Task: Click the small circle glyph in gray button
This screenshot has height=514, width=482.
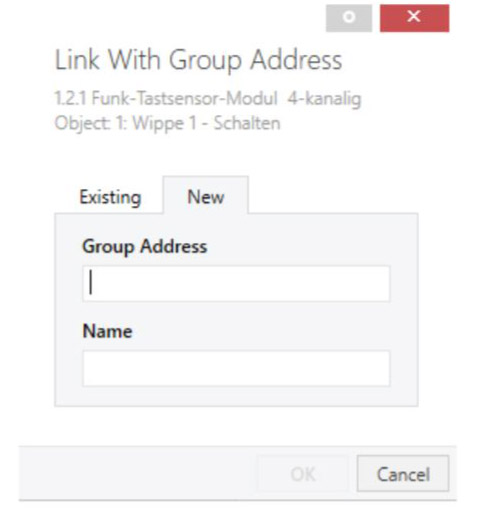Action: 349,17
